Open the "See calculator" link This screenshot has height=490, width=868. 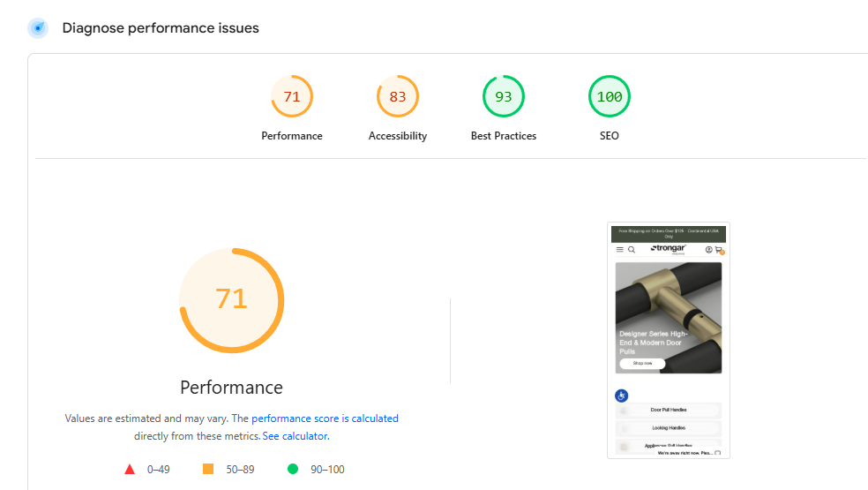(x=296, y=436)
